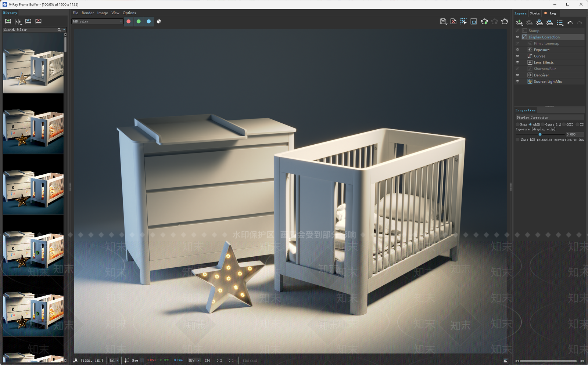Save the layer tree preset
This screenshot has width=588, height=365.
point(539,23)
